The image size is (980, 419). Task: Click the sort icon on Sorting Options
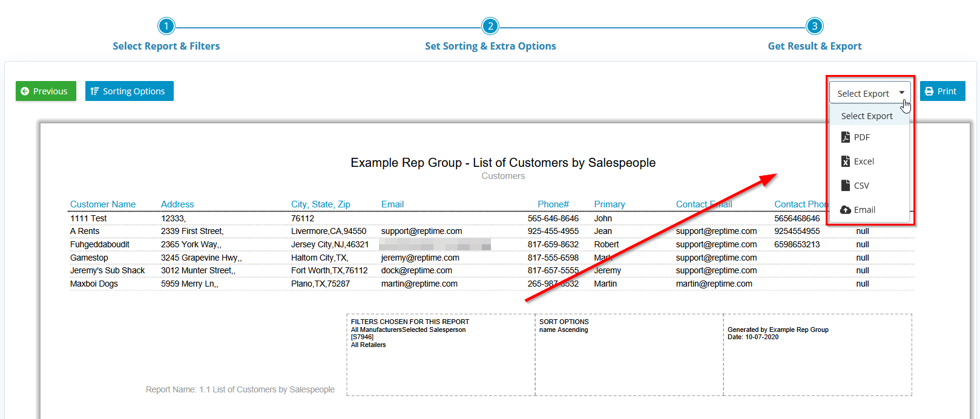(94, 91)
